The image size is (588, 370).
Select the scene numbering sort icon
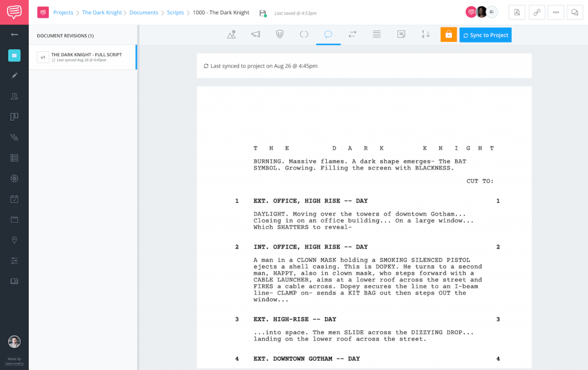(425, 34)
